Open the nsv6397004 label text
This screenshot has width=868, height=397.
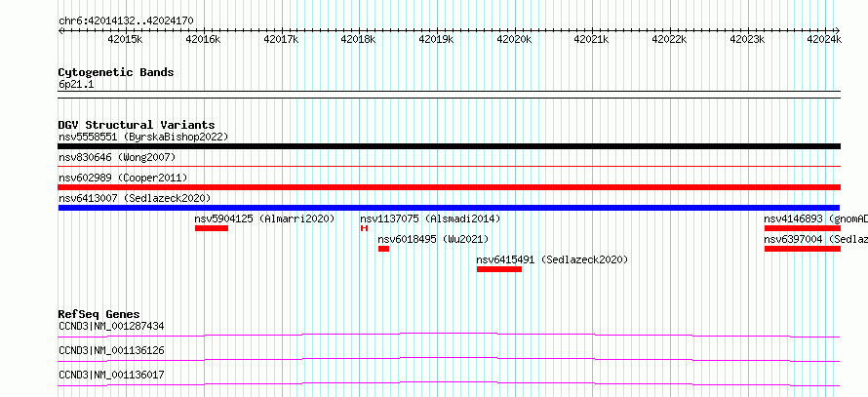pos(816,239)
